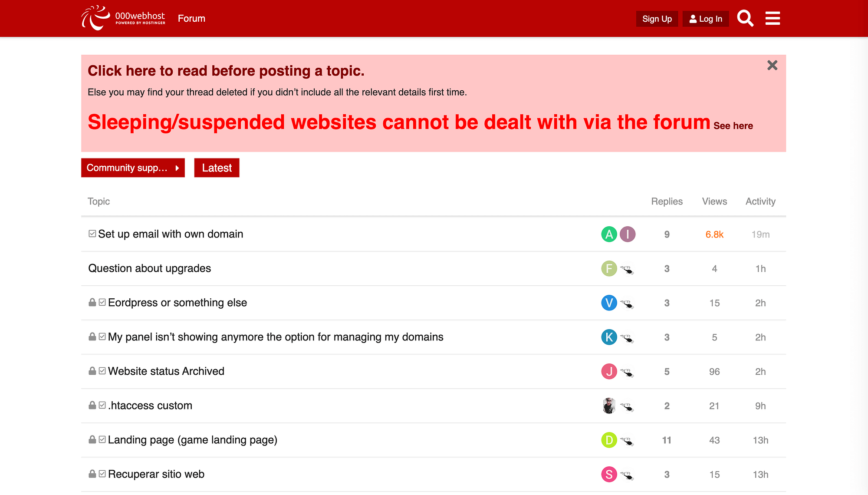Click the user profile icon near Log In
Viewport: 868px width, 495px height.
pyautogui.click(x=694, y=18)
